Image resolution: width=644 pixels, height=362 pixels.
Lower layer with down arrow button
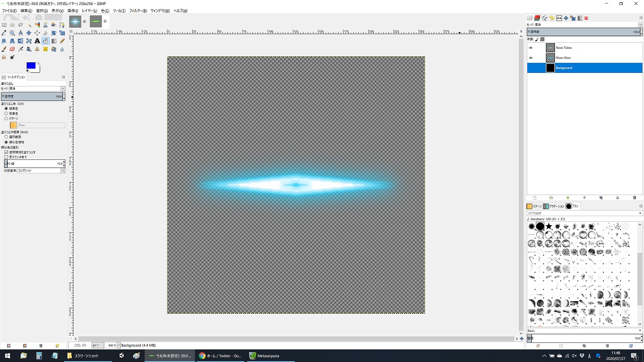tap(584, 198)
